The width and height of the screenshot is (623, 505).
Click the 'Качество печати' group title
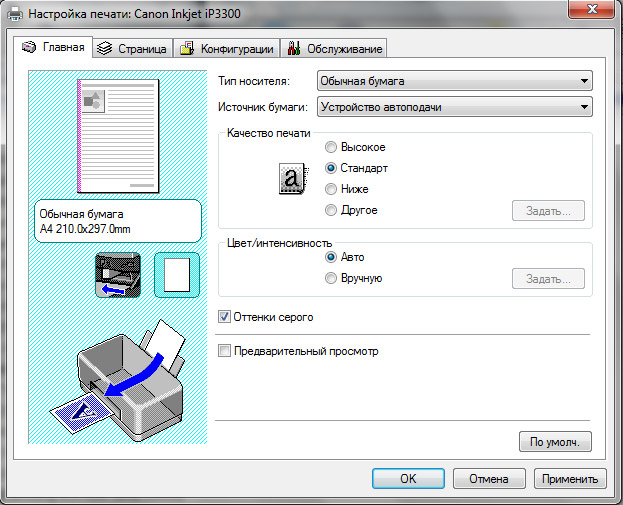pos(269,133)
